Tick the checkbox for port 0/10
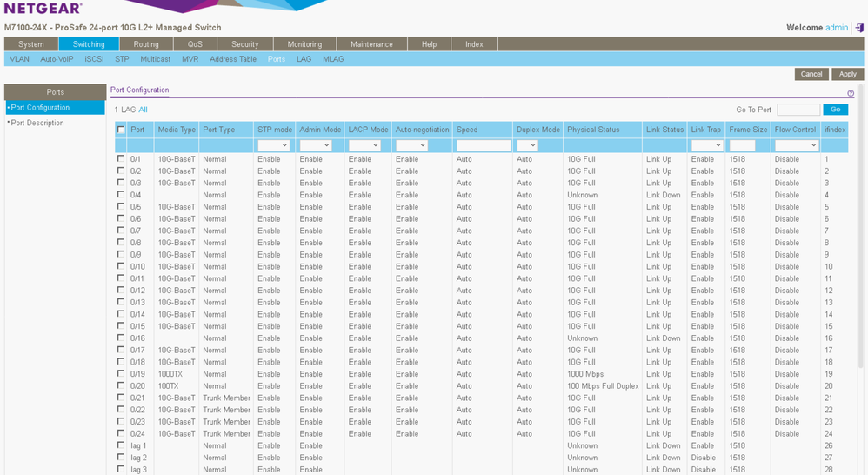868x475 pixels. click(121, 265)
